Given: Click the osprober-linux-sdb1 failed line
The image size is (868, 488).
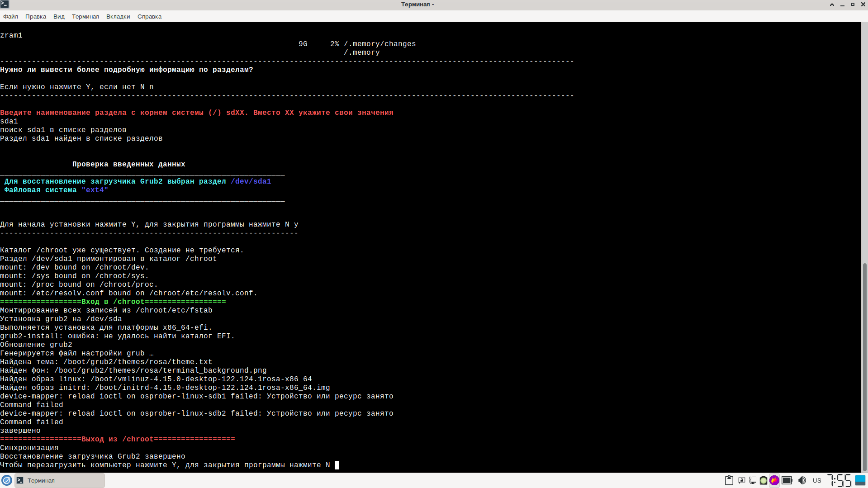Looking at the screenshot, I should [x=197, y=396].
